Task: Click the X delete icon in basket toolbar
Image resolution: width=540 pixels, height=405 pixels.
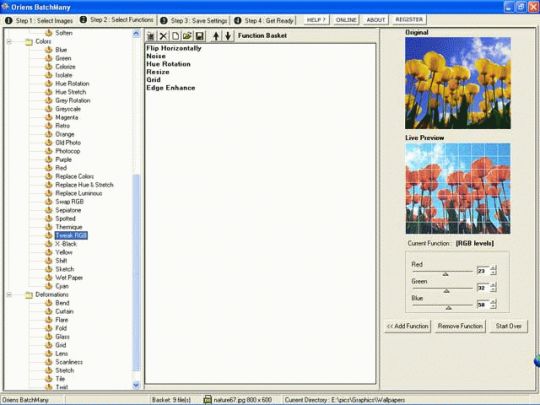Action: pyautogui.click(x=163, y=36)
